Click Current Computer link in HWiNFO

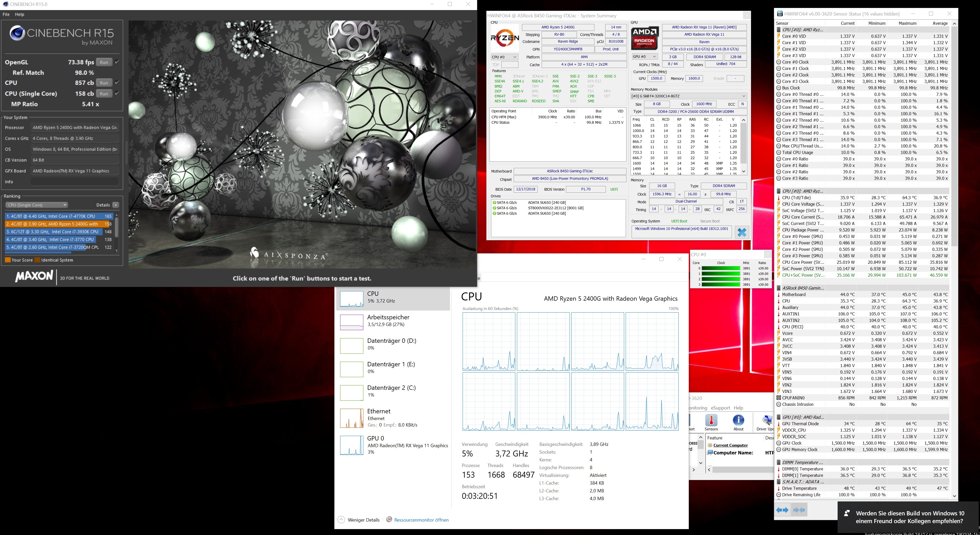(x=730, y=445)
